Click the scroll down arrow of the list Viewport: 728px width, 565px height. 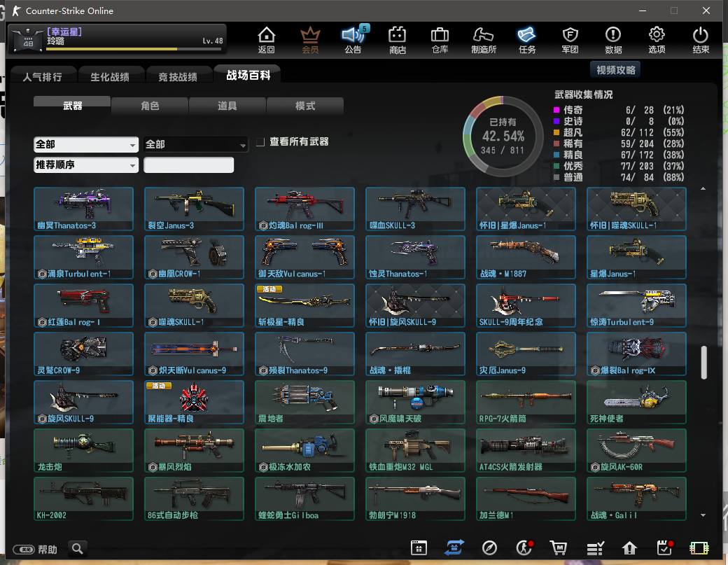pyautogui.click(x=703, y=515)
